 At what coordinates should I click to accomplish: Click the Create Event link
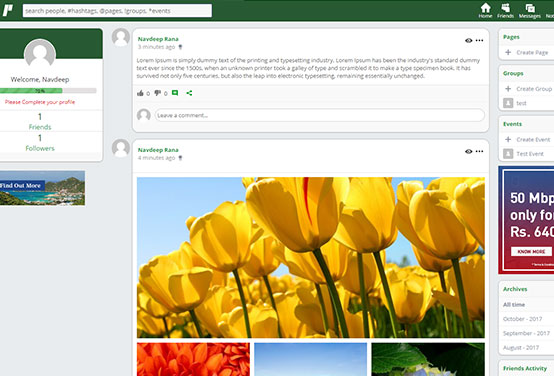pyautogui.click(x=533, y=139)
